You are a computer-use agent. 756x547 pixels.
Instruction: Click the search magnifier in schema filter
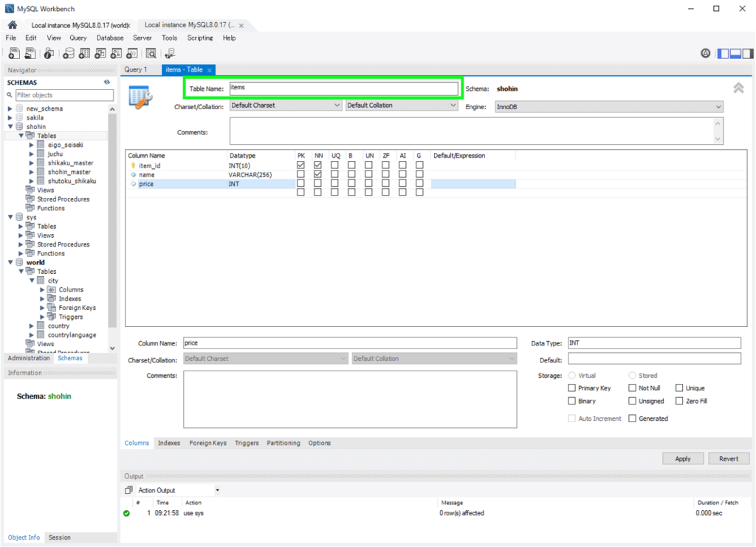coord(10,95)
